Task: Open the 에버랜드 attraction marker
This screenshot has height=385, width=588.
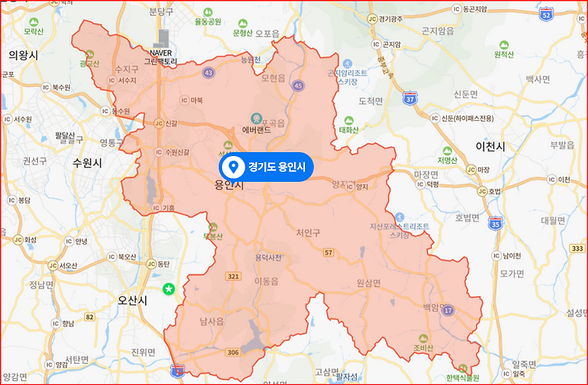Action: pyautogui.click(x=257, y=119)
